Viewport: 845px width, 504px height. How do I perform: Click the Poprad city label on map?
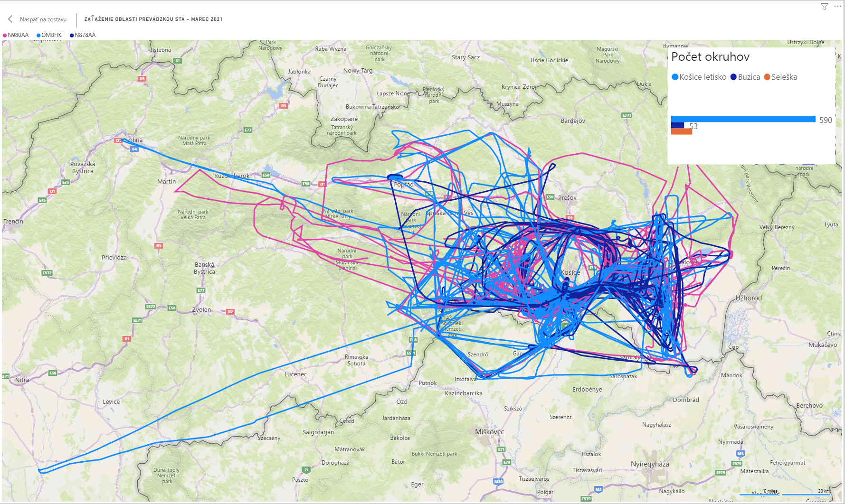[x=404, y=185]
